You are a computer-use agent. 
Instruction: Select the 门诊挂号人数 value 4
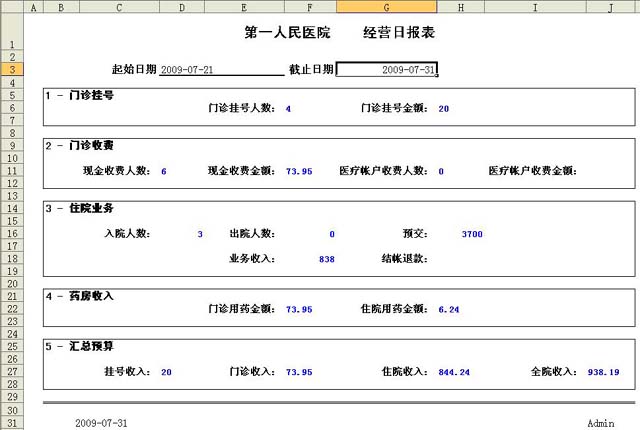click(x=288, y=108)
